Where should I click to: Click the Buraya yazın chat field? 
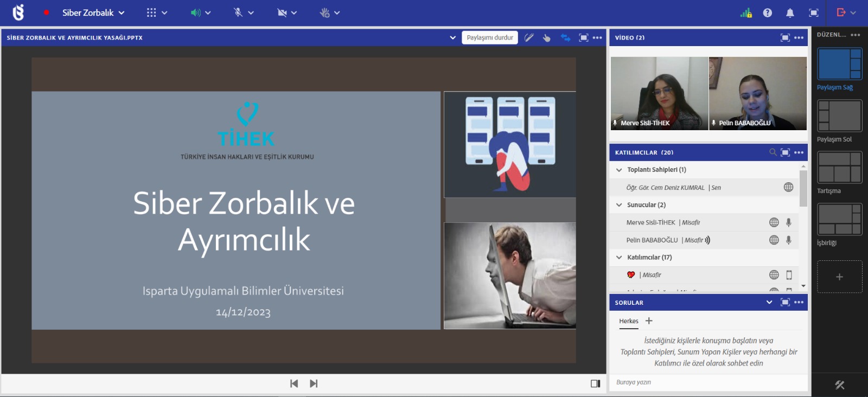(x=709, y=382)
